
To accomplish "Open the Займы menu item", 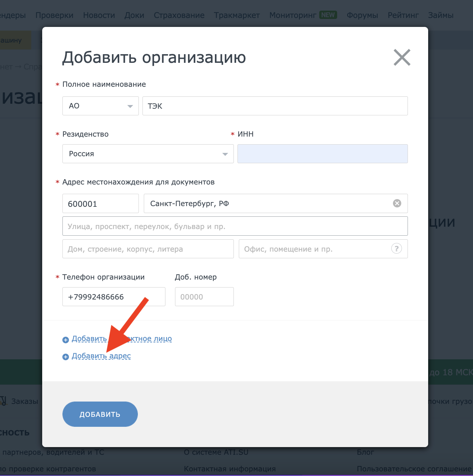I will pyautogui.click(x=441, y=15).
